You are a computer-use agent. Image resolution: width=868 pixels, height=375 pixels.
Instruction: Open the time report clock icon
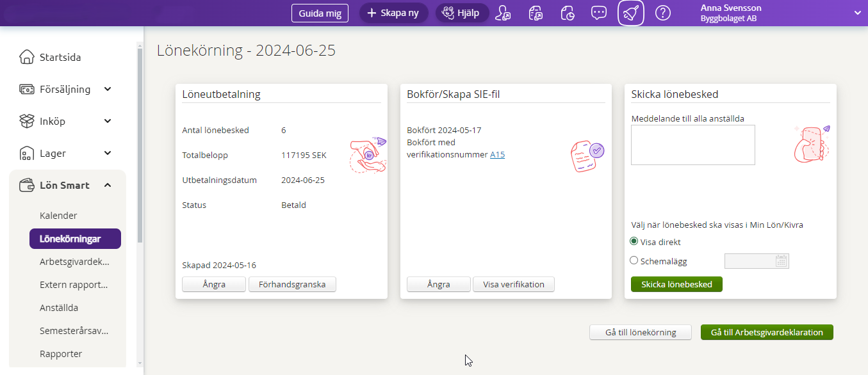pyautogui.click(x=568, y=13)
